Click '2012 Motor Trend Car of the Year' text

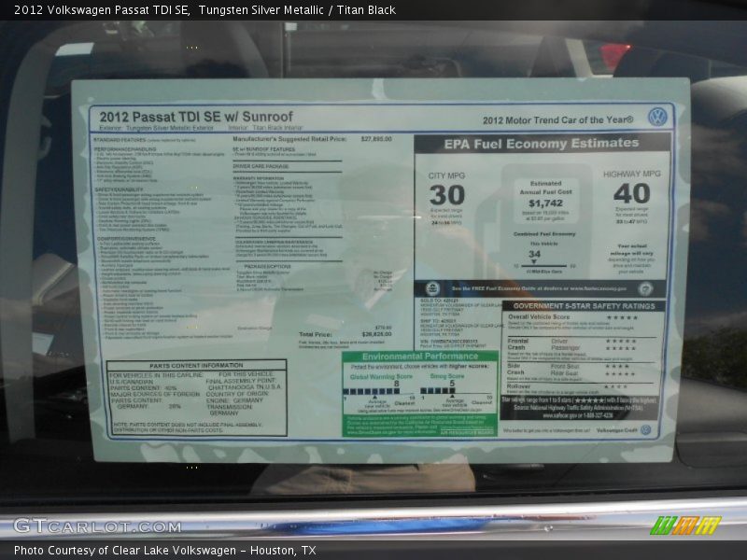pos(557,120)
